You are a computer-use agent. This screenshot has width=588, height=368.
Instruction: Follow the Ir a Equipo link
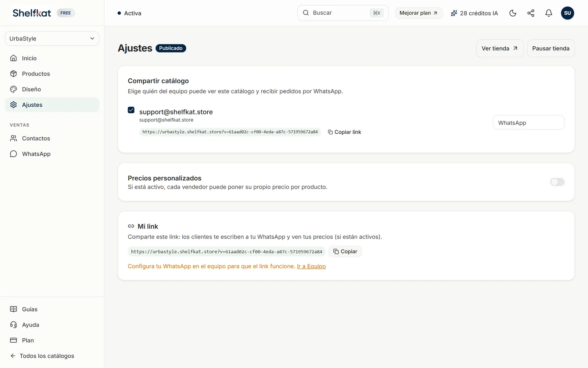[311, 266]
